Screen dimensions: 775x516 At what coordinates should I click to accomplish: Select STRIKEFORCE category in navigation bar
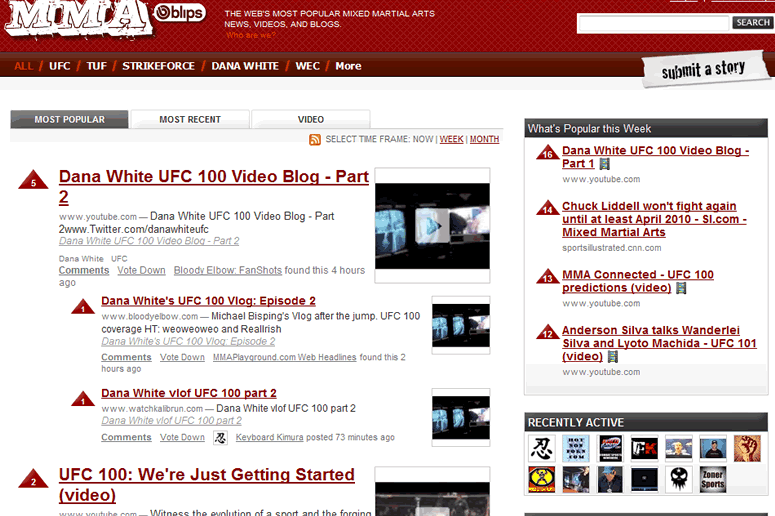click(x=158, y=66)
